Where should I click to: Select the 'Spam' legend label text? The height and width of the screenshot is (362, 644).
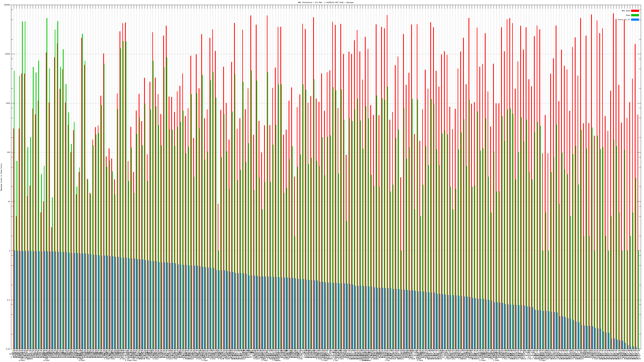point(628,15)
